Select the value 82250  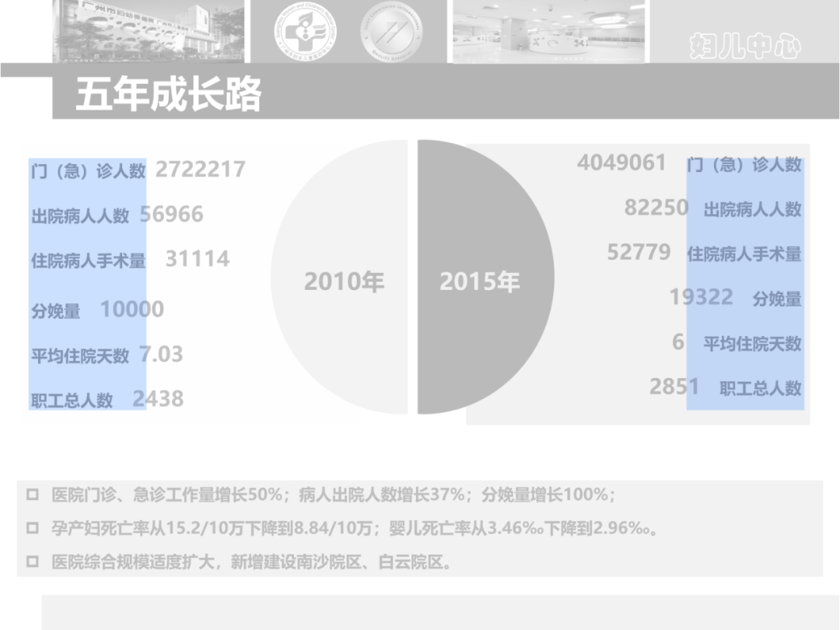656,208
